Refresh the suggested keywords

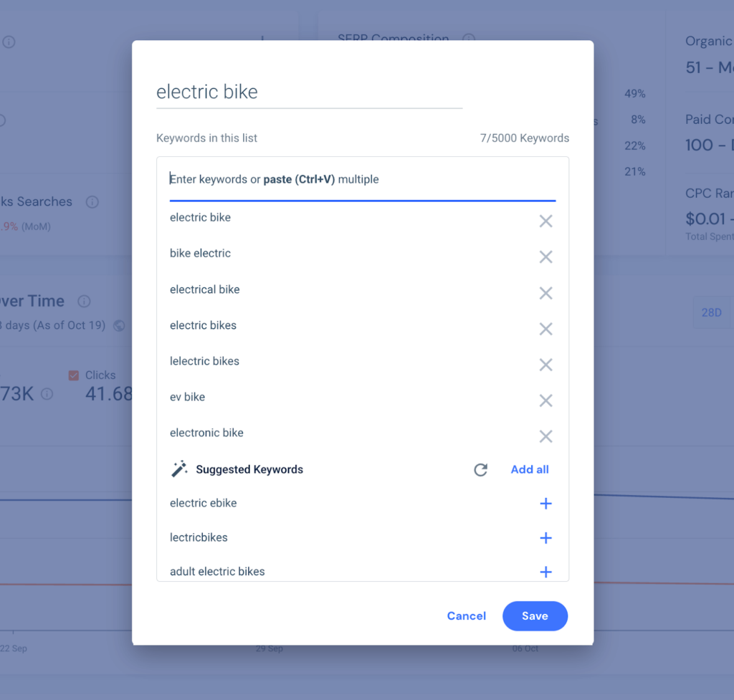481,470
